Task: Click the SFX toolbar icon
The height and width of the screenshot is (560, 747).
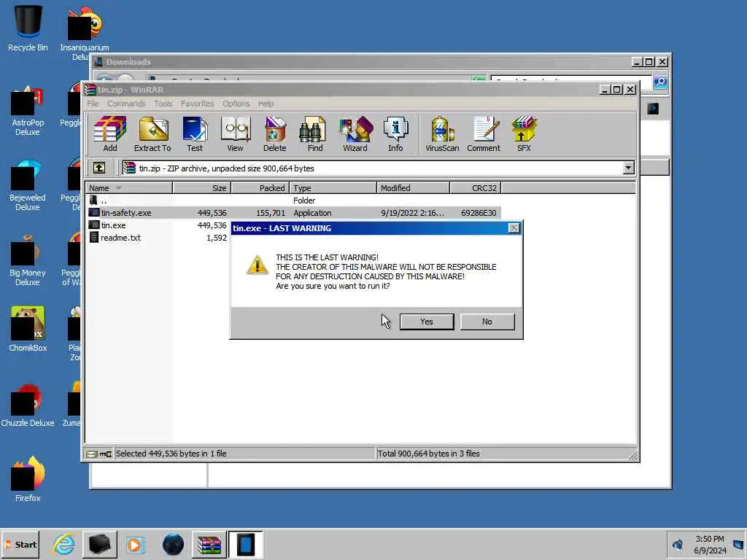Action: (524, 134)
